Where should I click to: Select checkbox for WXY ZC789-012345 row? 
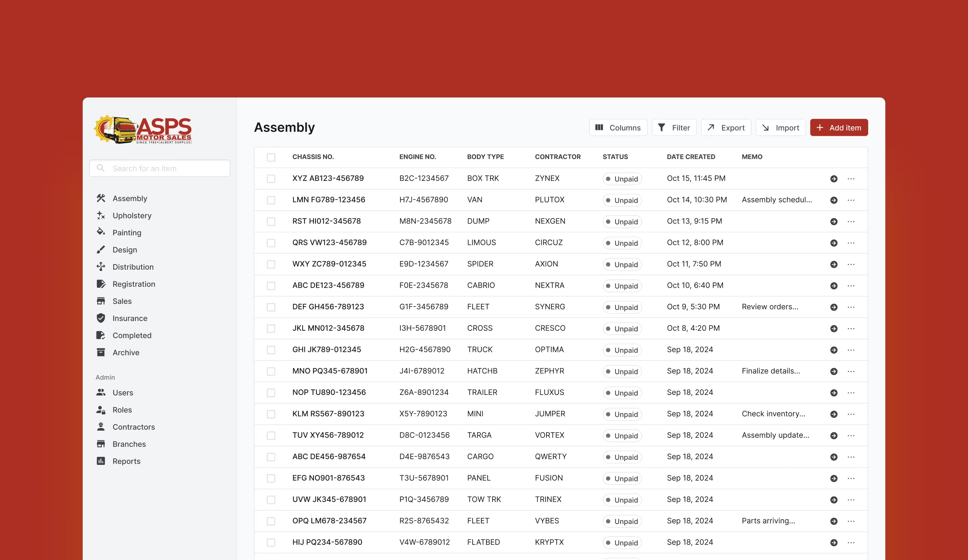point(271,264)
